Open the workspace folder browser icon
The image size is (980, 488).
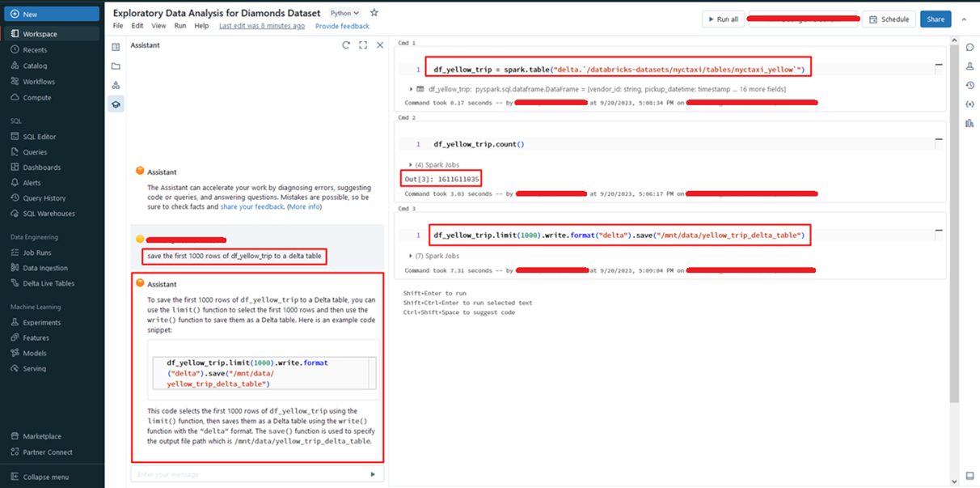[116, 66]
